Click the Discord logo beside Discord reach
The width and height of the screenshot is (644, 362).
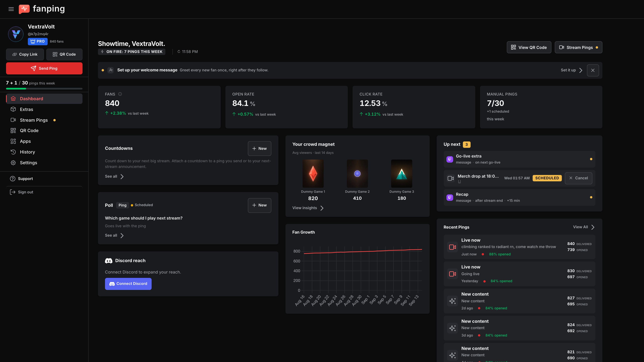pyautogui.click(x=109, y=261)
